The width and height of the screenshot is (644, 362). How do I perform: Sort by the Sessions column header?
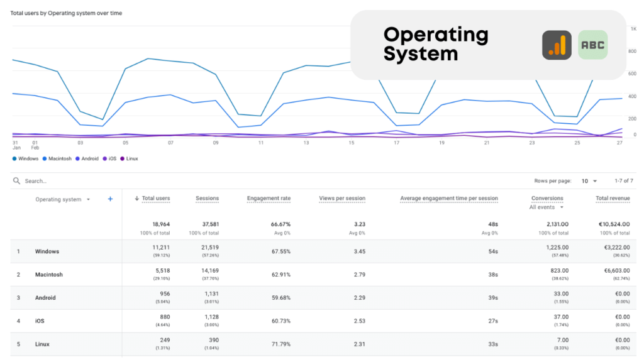[x=207, y=199]
